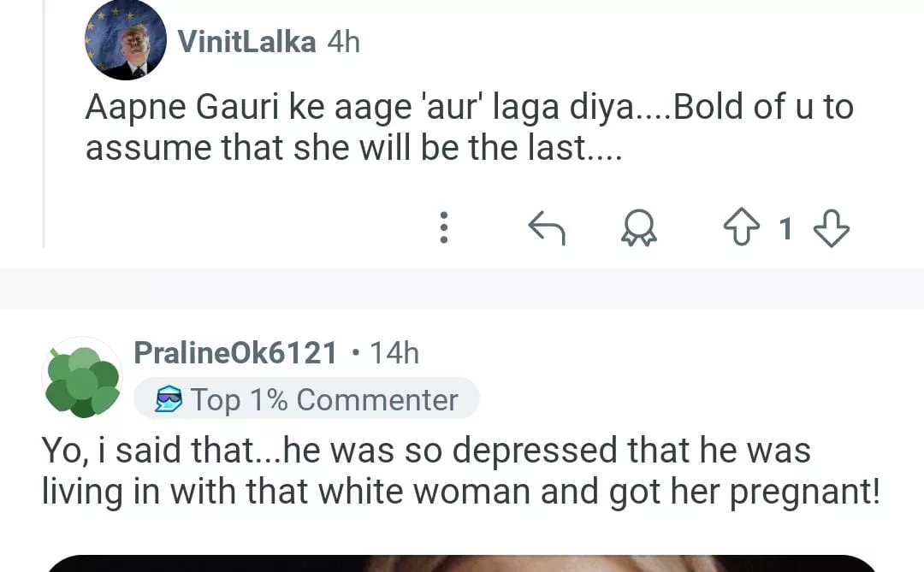Give an award to VinitLalka's comment
The height and width of the screenshot is (572, 924).
coord(638,228)
